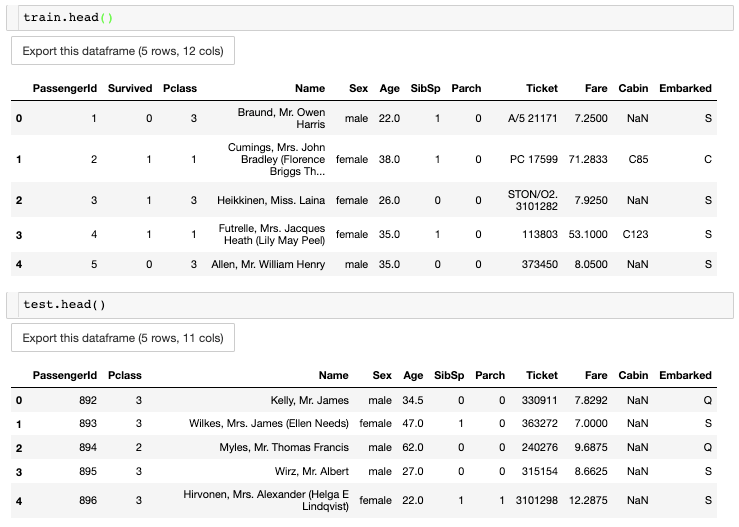
Task: Click inside the test.head() code cell
Action: (x=375, y=305)
